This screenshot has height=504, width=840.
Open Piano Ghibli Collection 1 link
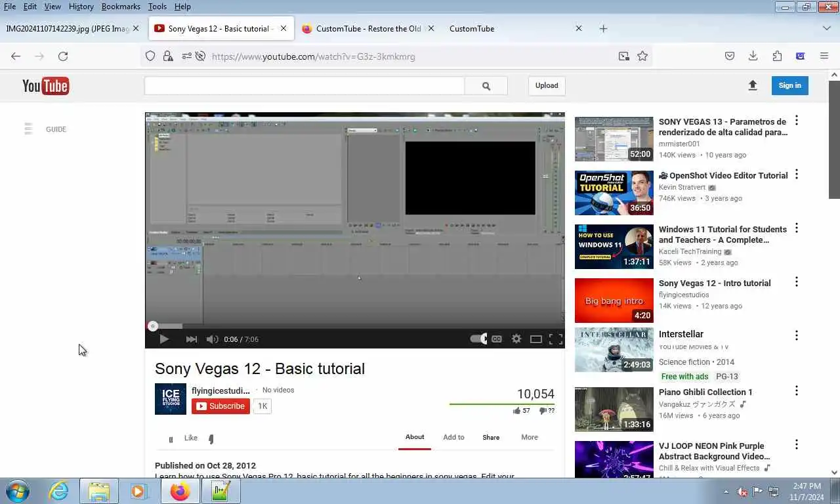[705, 392]
